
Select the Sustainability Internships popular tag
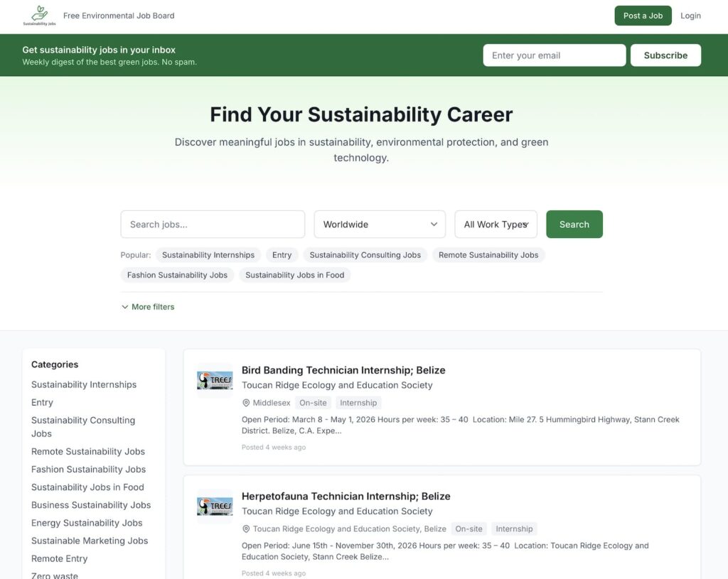(x=208, y=254)
